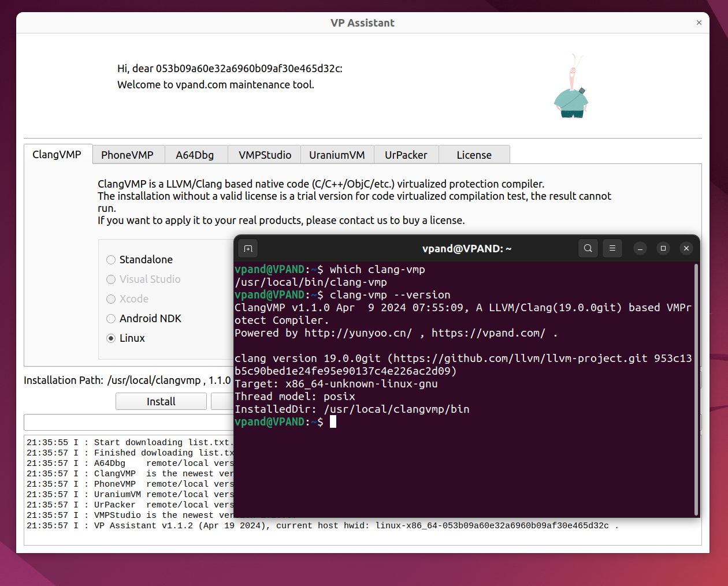This screenshot has height=586, width=728.
Task: Select the Android NDK radio option
Action: (144, 319)
